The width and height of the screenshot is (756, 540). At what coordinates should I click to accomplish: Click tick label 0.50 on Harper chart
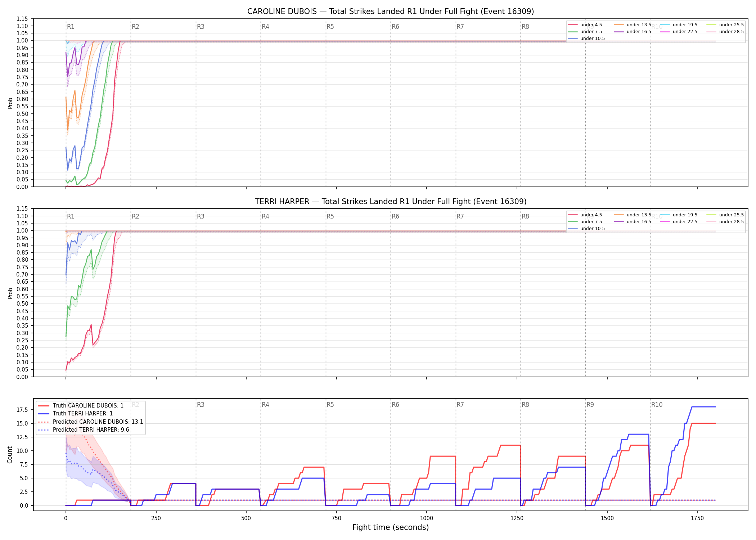23,304
